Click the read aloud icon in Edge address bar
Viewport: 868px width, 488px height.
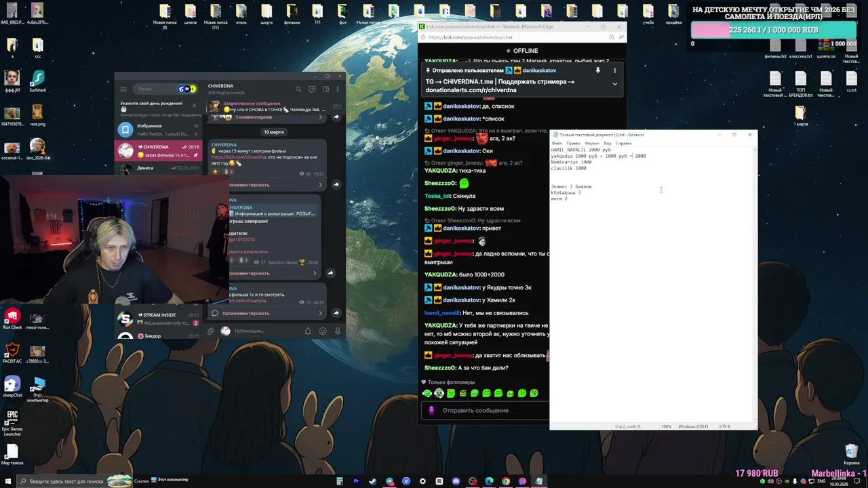pos(621,37)
